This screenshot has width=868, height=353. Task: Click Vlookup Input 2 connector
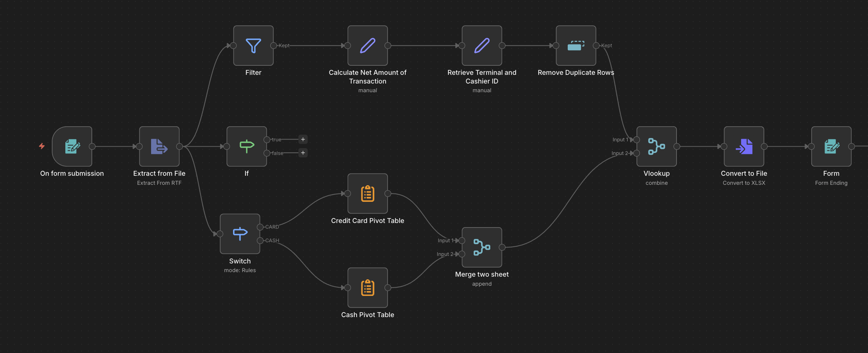pyautogui.click(x=636, y=153)
